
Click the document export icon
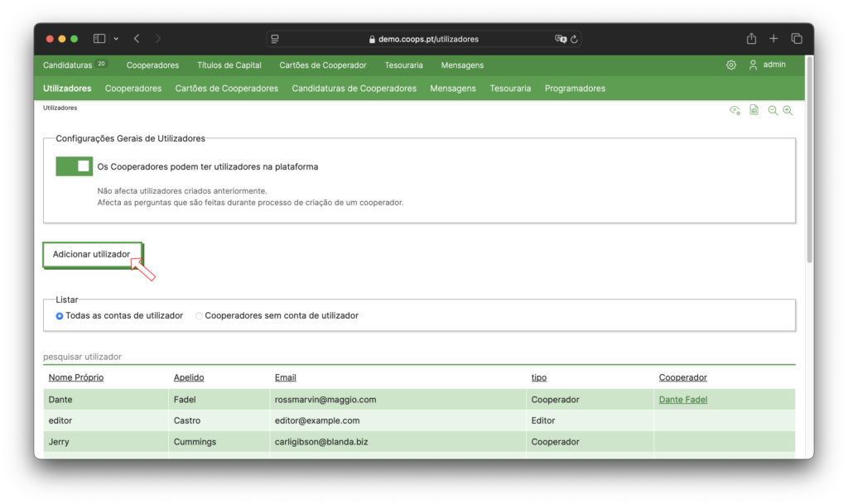click(x=754, y=111)
